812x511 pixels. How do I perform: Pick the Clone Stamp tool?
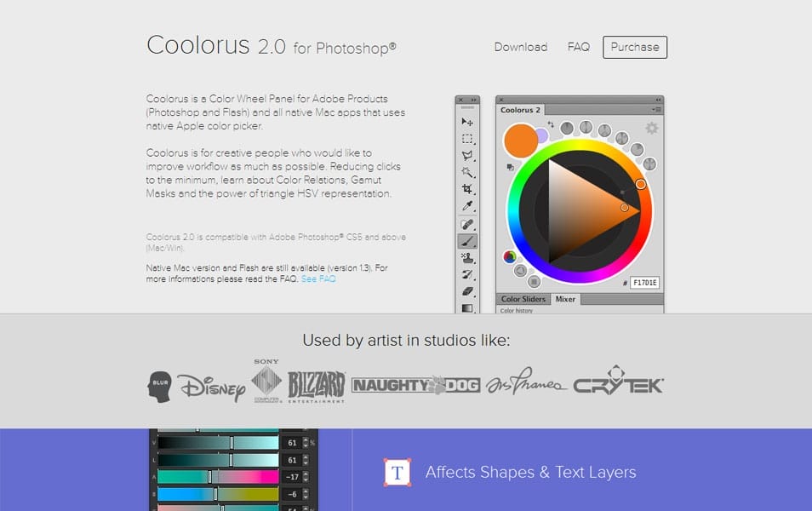[467, 258]
